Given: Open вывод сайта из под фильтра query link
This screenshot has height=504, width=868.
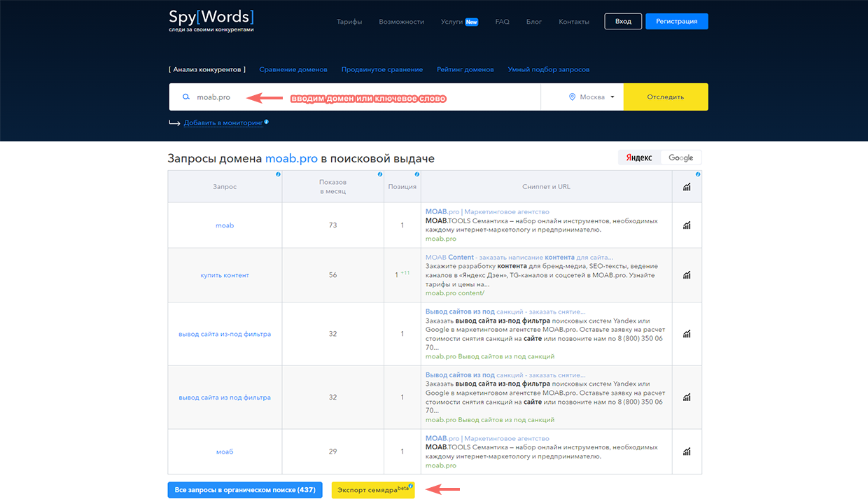Looking at the screenshot, I should [x=225, y=397].
